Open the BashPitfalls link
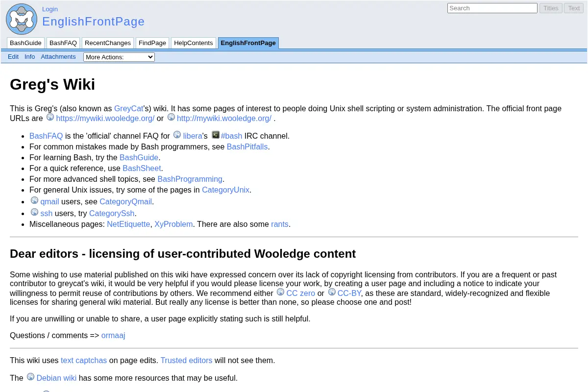Viewport: 588px width, 392px height. click(x=247, y=147)
